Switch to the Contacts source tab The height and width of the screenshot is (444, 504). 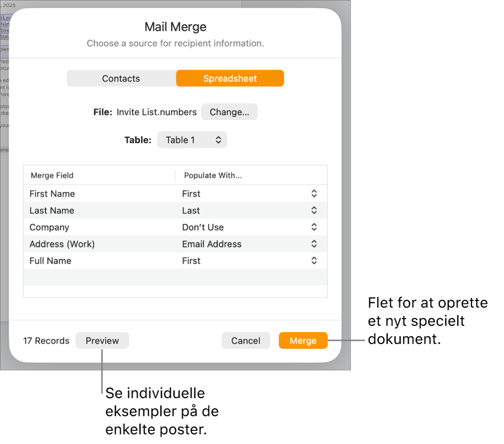pyautogui.click(x=121, y=78)
